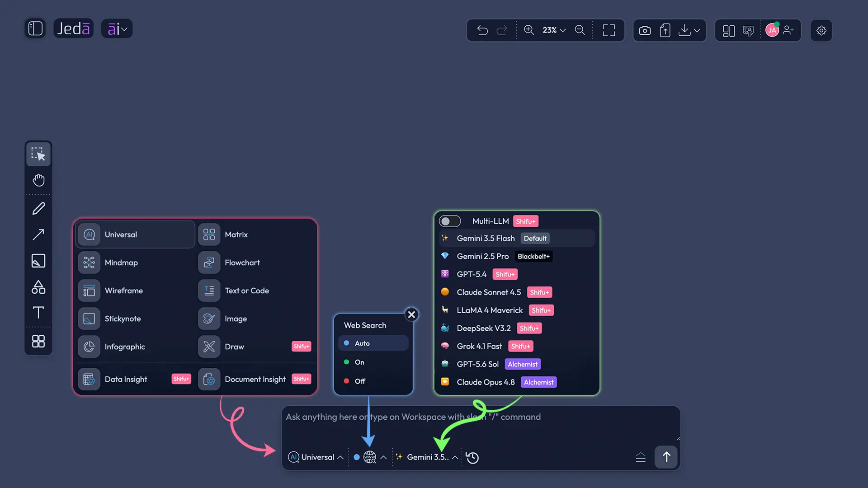Select Image generation option
The width and height of the screenshot is (868, 488).
[x=255, y=319]
